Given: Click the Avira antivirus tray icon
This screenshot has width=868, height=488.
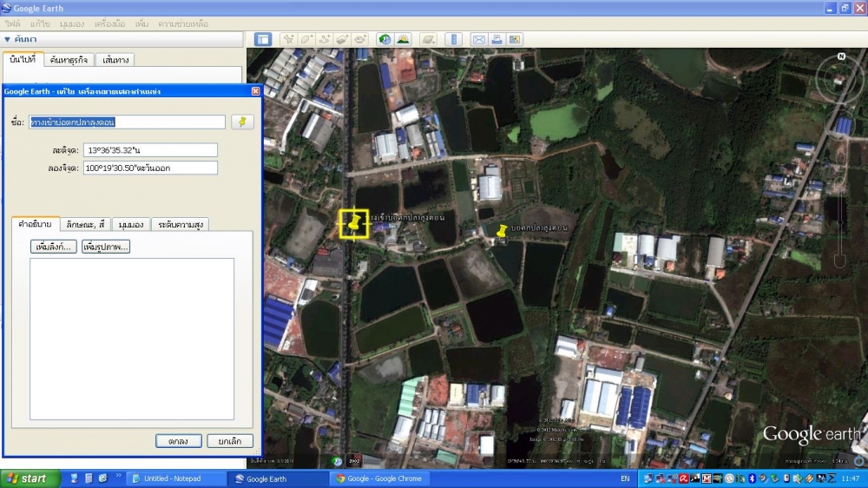Looking at the screenshot, I should [684, 478].
